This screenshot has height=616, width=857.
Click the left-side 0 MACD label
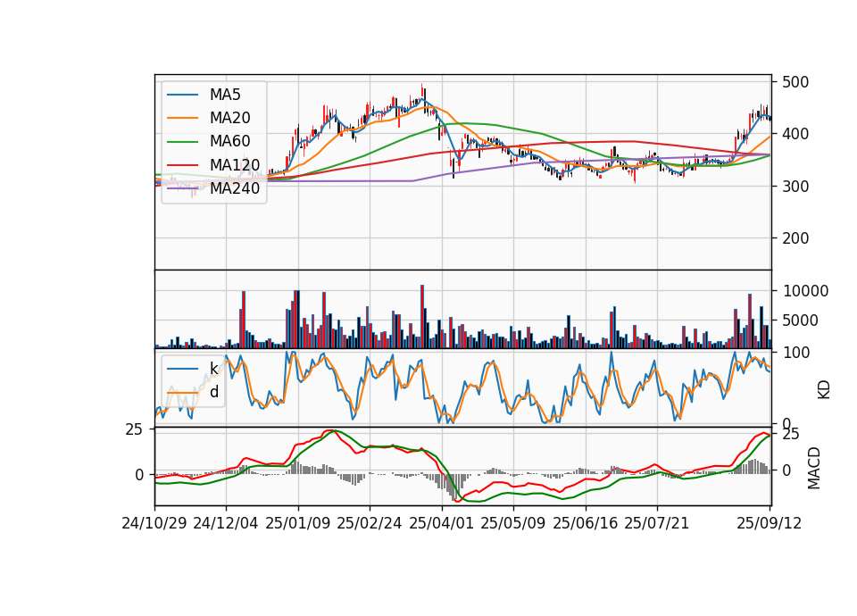[x=139, y=475]
